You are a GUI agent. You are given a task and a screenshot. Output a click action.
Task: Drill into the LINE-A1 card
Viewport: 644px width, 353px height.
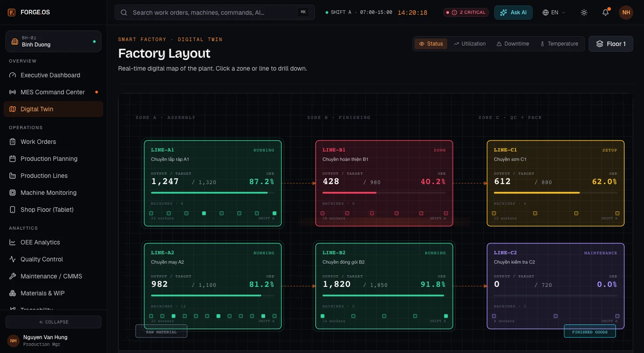[213, 183]
